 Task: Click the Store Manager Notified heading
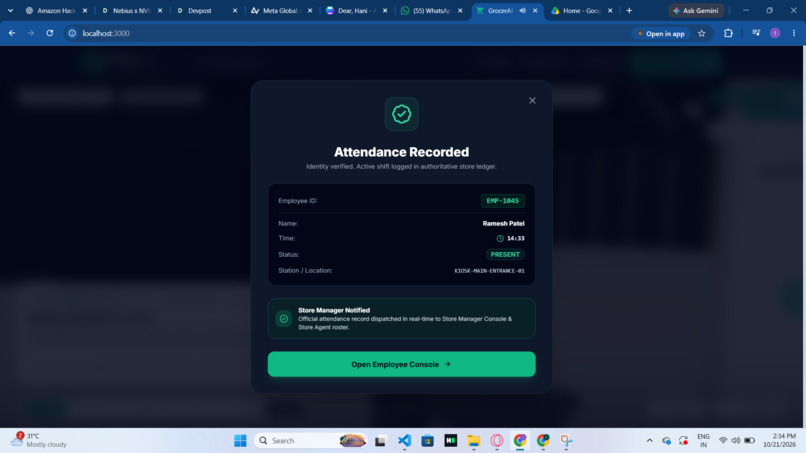click(334, 310)
